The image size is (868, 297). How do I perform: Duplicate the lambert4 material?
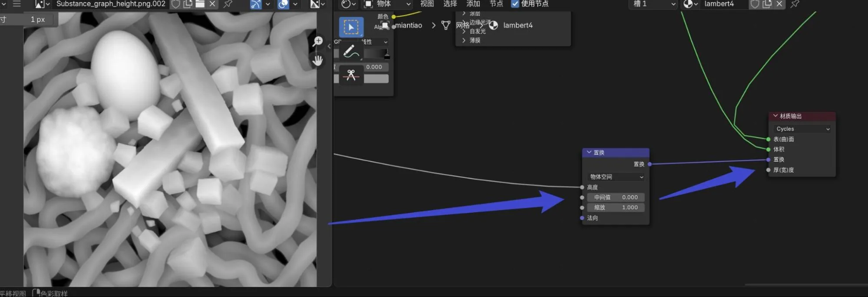(767, 4)
